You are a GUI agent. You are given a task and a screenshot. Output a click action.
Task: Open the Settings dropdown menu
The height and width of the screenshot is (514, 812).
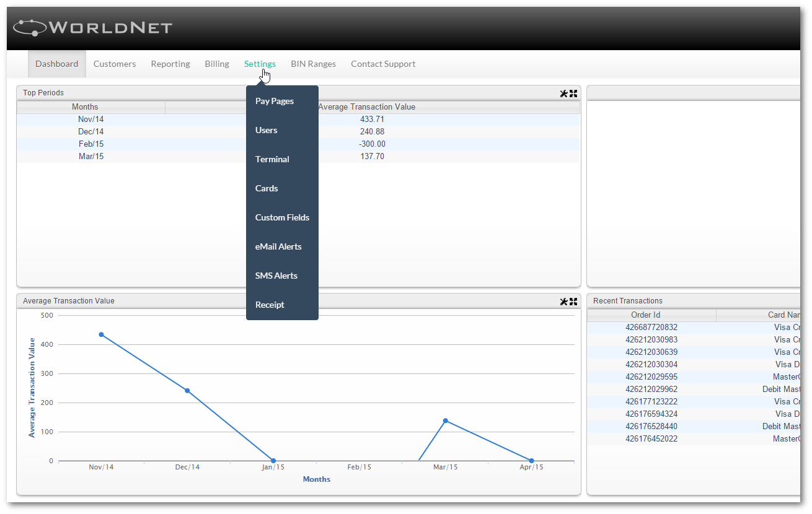coord(260,64)
